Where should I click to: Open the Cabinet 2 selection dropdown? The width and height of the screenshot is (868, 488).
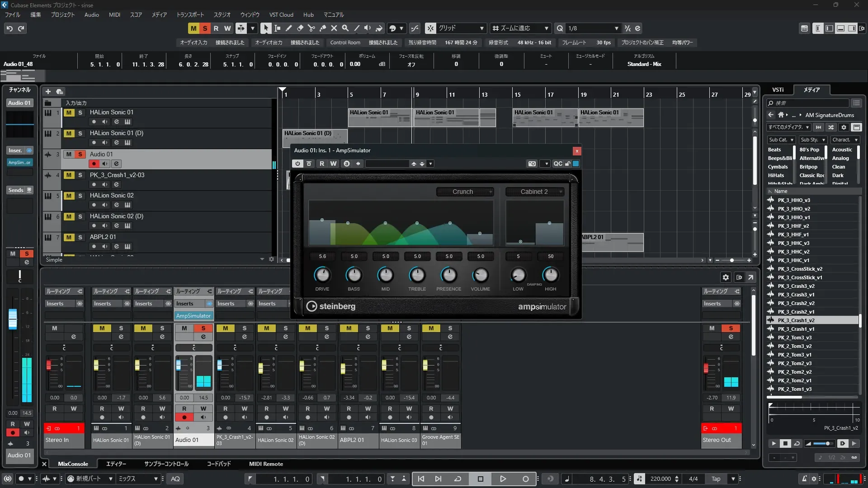[x=535, y=192]
